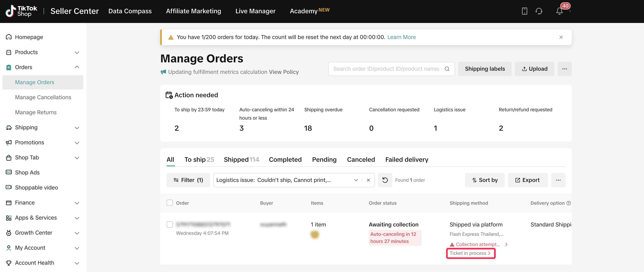Click the TikTok Shop logo

[21, 11]
